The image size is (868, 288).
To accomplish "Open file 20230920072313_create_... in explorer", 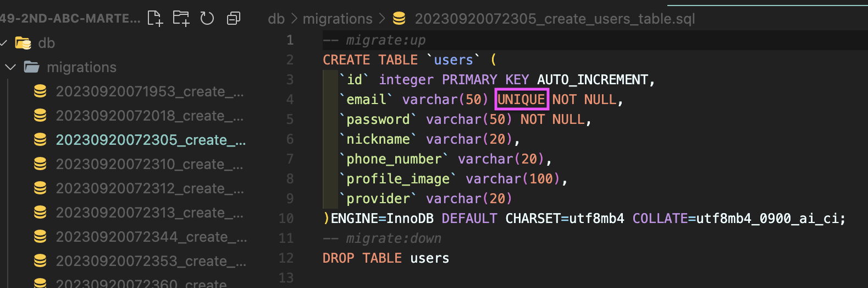I will (x=150, y=213).
